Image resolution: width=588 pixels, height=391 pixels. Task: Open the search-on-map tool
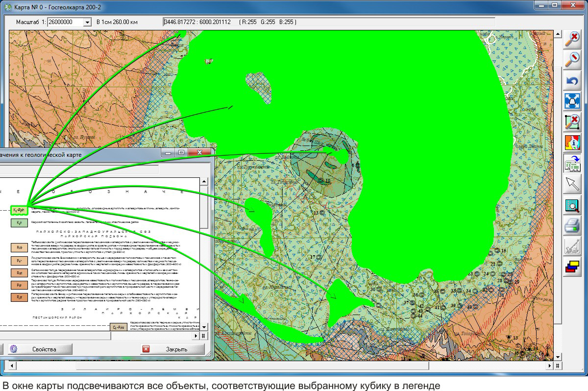pyautogui.click(x=572, y=206)
